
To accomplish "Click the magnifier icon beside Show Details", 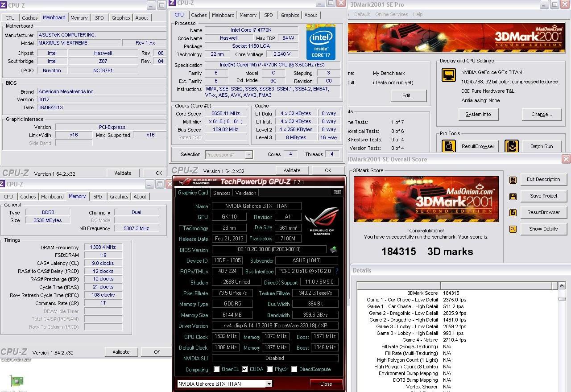I will [513, 229].
